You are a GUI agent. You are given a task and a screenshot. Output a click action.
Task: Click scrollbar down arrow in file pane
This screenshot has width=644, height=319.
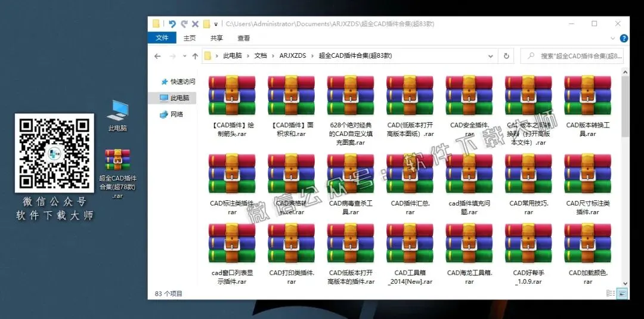tap(625, 283)
